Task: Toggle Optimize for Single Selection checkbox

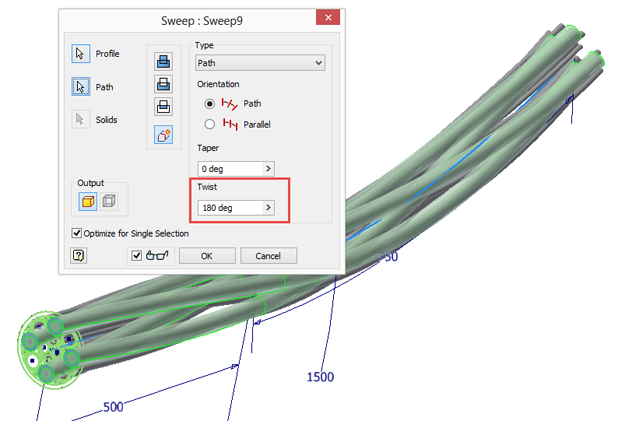Action: click(77, 233)
